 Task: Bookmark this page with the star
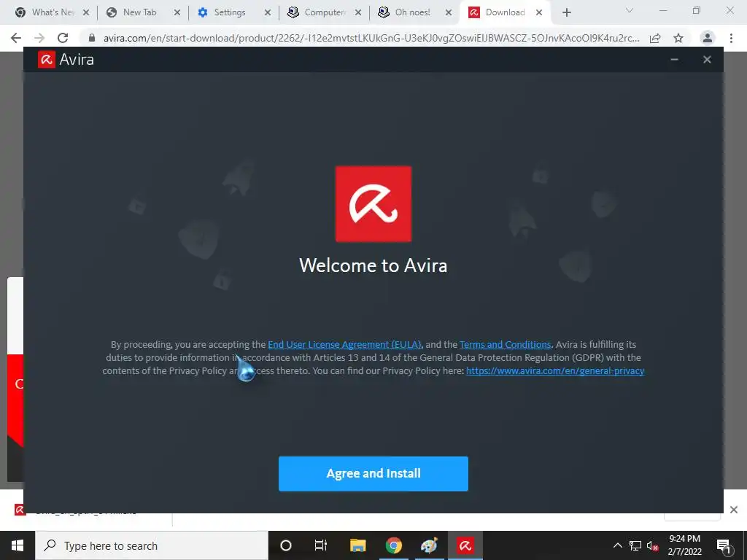678,38
